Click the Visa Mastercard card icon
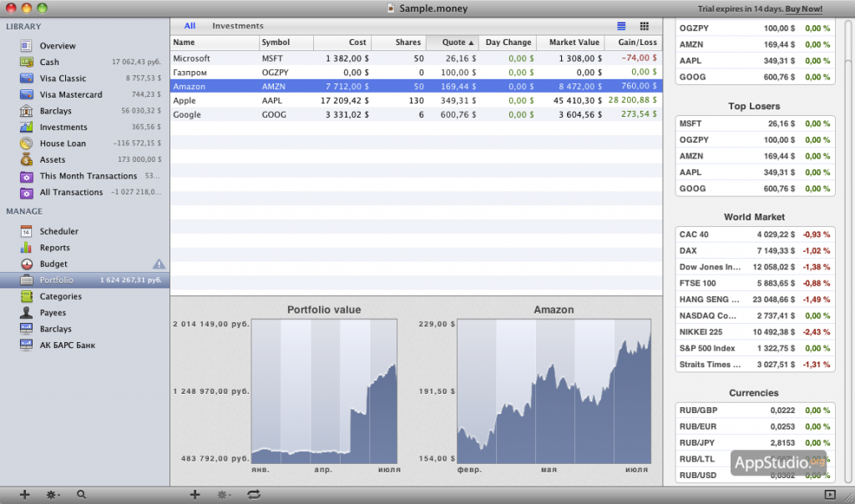 26,95
